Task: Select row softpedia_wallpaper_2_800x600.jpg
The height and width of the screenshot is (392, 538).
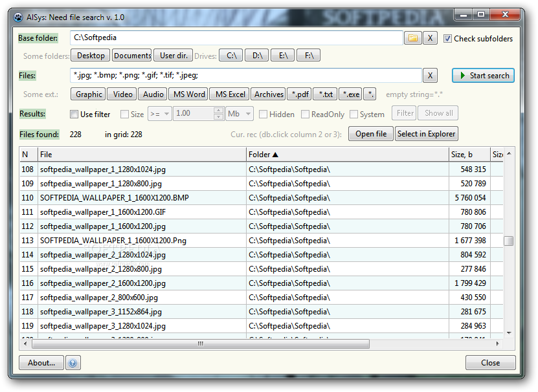Action: point(261,298)
